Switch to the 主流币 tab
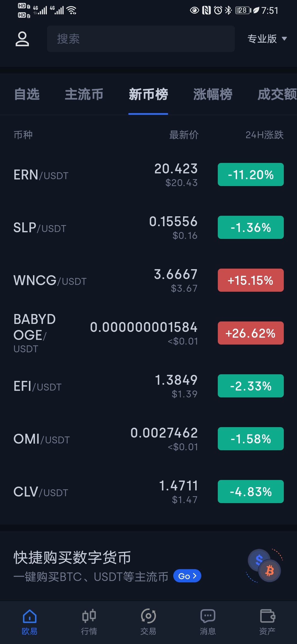 [x=84, y=94]
